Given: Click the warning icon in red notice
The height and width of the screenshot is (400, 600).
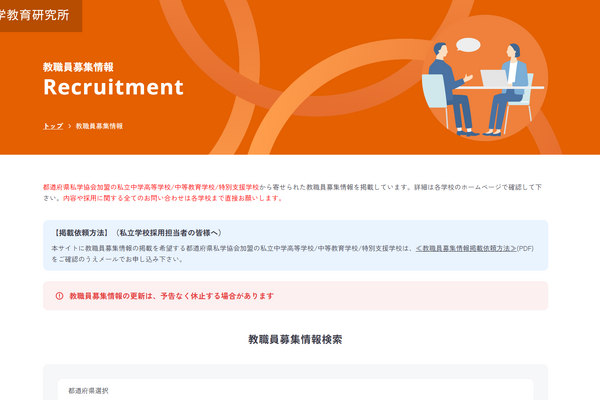Looking at the screenshot, I should [x=59, y=296].
